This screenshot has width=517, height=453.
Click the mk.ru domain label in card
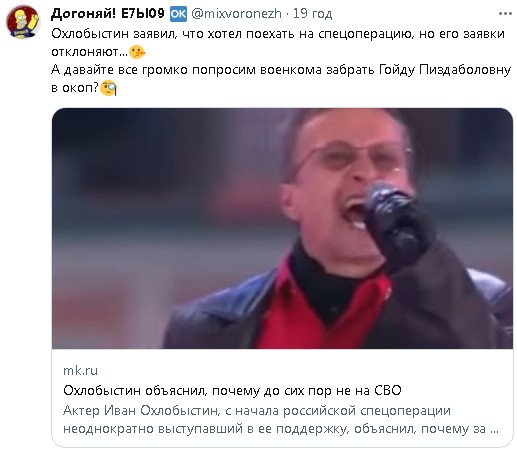pyautogui.click(x=80, y=371)
